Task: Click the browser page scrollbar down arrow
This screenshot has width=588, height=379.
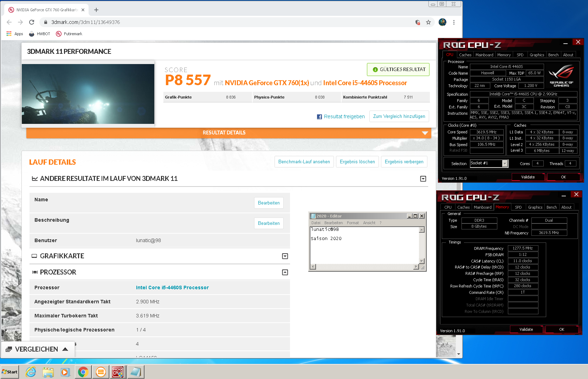Action: [459, 354]
